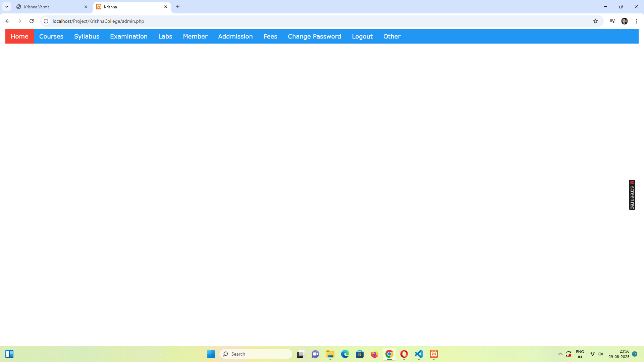
Task: Open the Windows Start menu
Action: 211,354
